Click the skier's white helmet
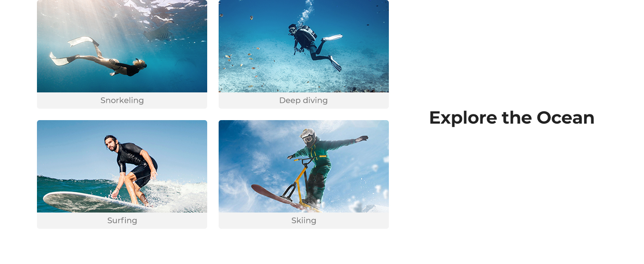 tap(309, 136)
